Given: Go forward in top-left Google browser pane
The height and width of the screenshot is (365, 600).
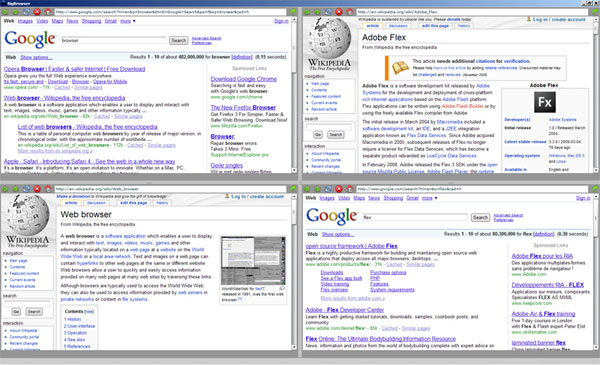Looking at the screenshot, I should click(15, 12).
